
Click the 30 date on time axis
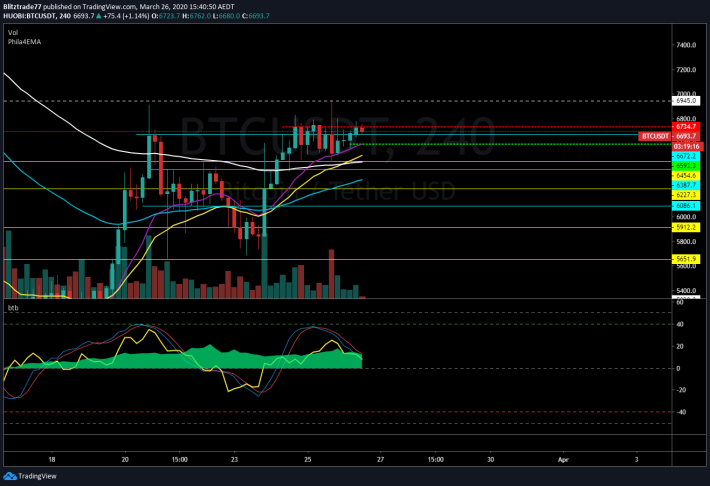(490, 459)
